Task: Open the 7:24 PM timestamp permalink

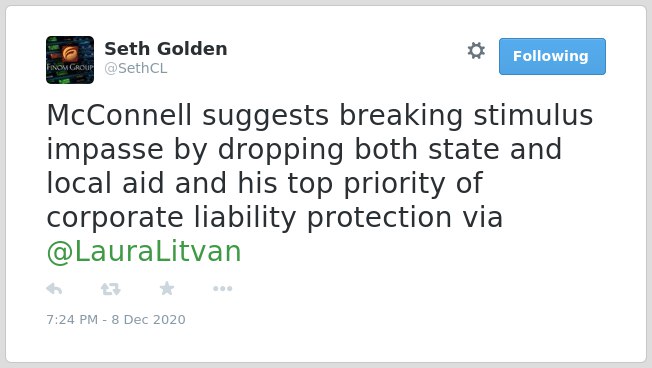Action: pos(72,320)
